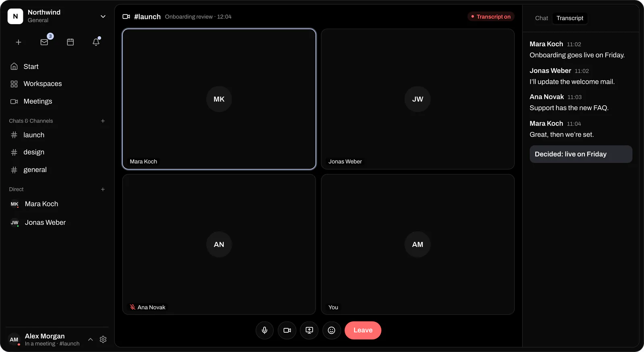Screen dimensions: 644x352
Task: Click the video camera icon beside #launch
Action: (126, 16)
